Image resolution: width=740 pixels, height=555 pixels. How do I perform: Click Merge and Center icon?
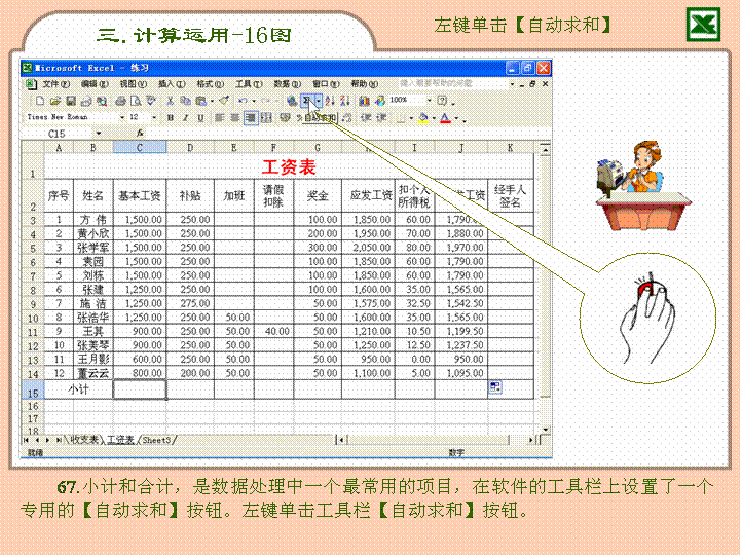tap(266, 118)
